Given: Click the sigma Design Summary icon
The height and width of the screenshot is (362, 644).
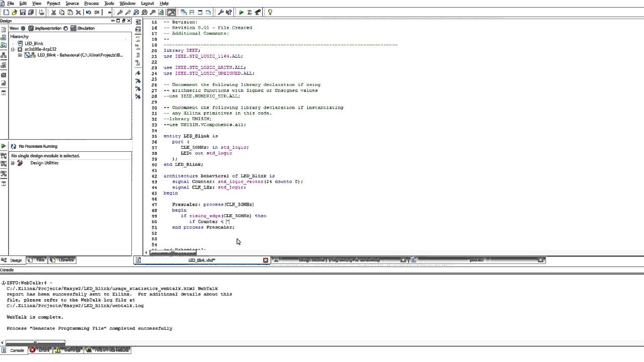Looking at the screenshot, I should [x=250, y=12].
